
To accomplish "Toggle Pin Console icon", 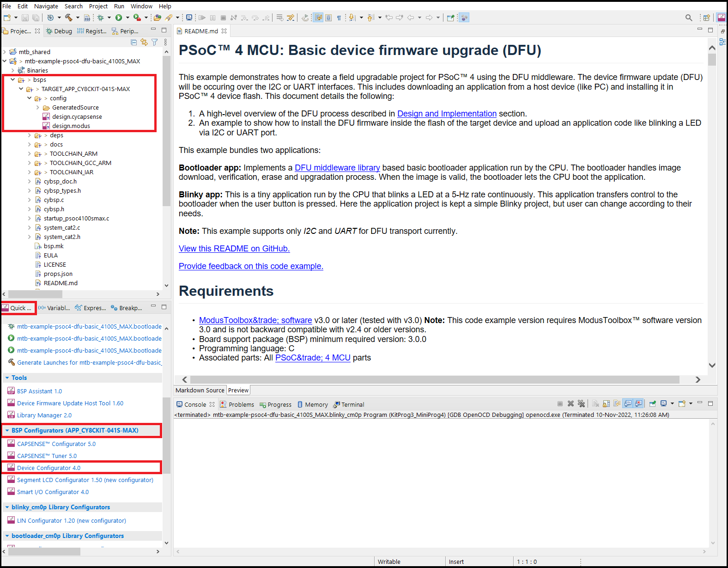I will 653,403.
